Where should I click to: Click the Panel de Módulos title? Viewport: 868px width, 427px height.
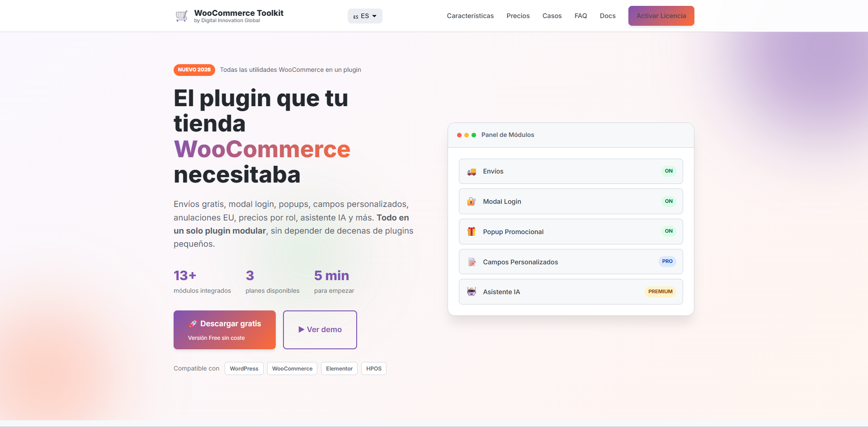(508, 135)
